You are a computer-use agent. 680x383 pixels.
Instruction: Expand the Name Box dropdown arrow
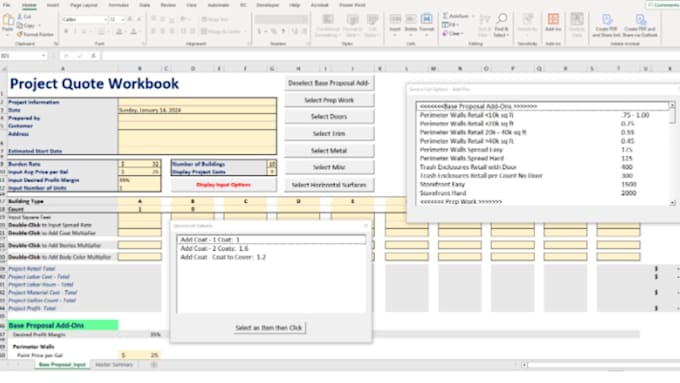point(43,56)
